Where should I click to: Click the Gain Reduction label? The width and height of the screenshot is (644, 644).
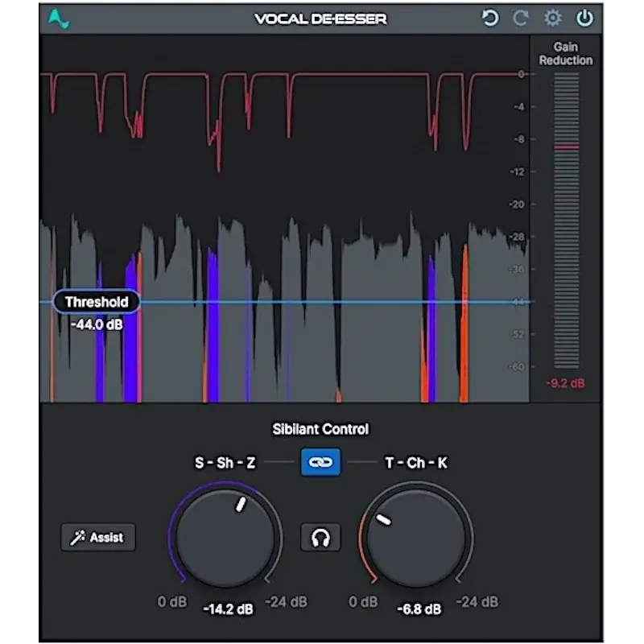pos(566,53)
